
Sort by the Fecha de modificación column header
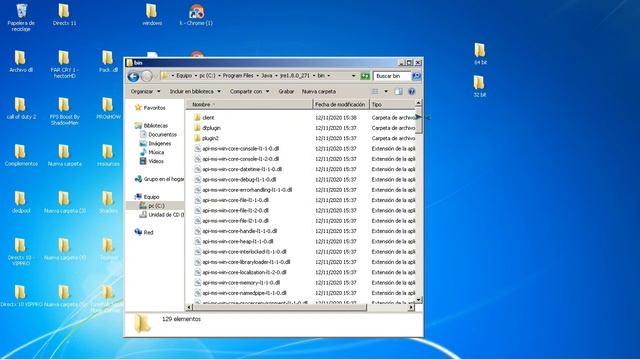[x=340, y=104]
